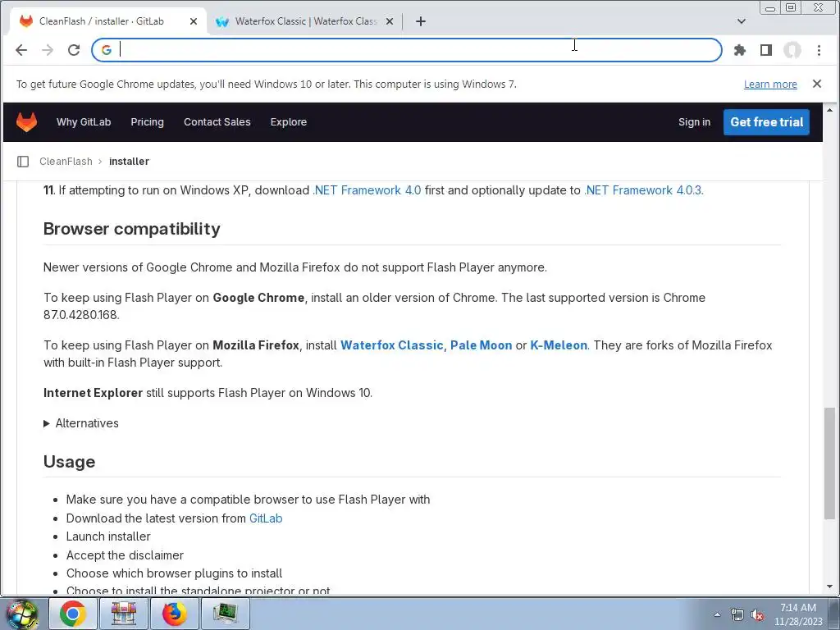
Task: Go back using the browser back arrow
Action: (x=21, y=50)
